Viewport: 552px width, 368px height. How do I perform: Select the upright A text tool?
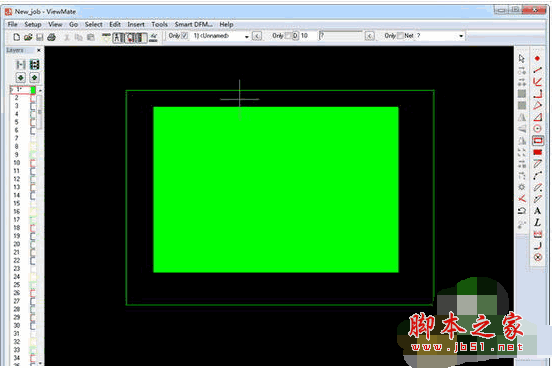537,211
